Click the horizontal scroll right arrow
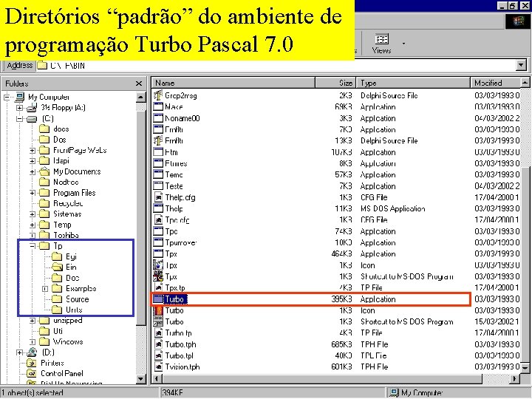The image size is (532, 399). coord(515,378)
